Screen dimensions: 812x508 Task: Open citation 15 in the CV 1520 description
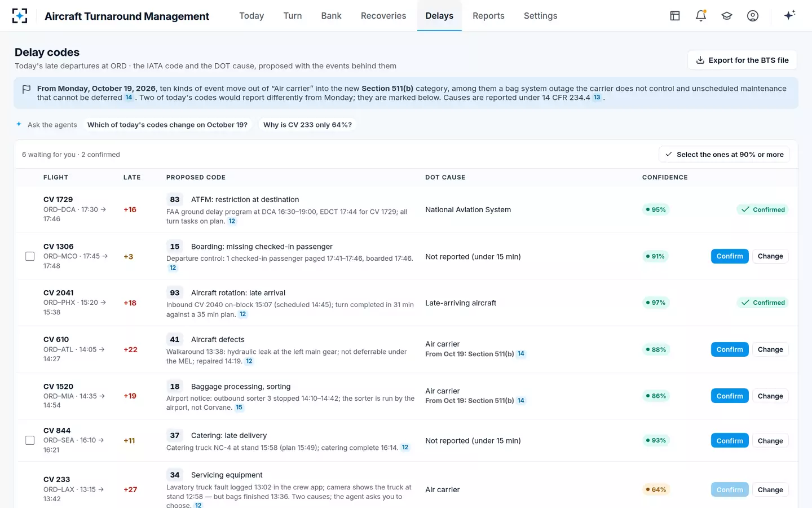point(239,408)
